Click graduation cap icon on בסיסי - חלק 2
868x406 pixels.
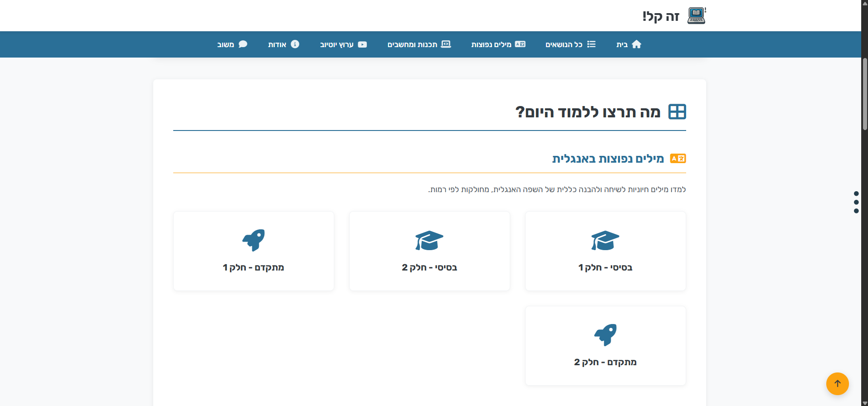(429, 241)
